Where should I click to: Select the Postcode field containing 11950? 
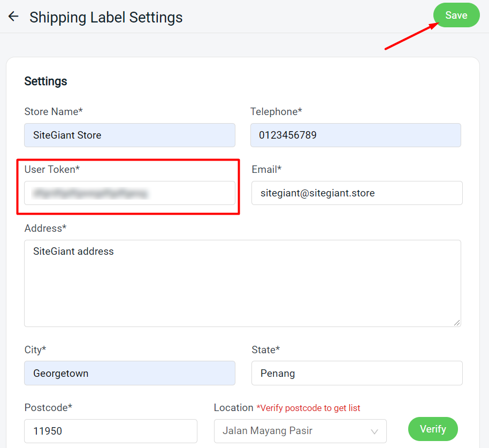(111, 431)
